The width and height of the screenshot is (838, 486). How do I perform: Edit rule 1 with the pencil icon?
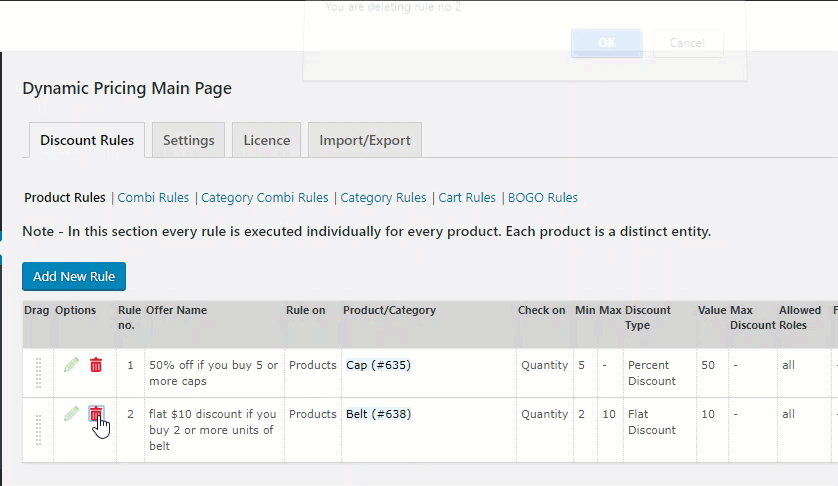[71, 365]
